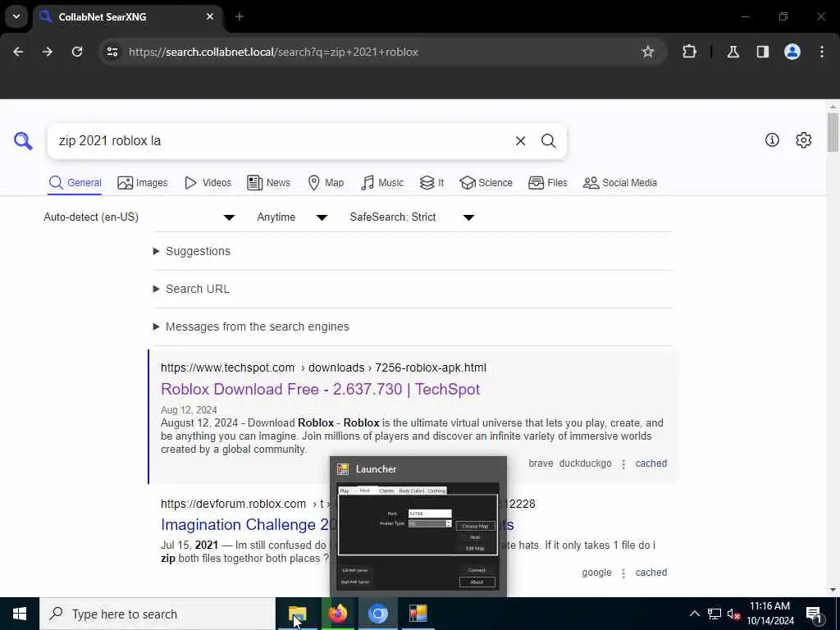
Task: Click the google engine label
Action: (596, 572)
